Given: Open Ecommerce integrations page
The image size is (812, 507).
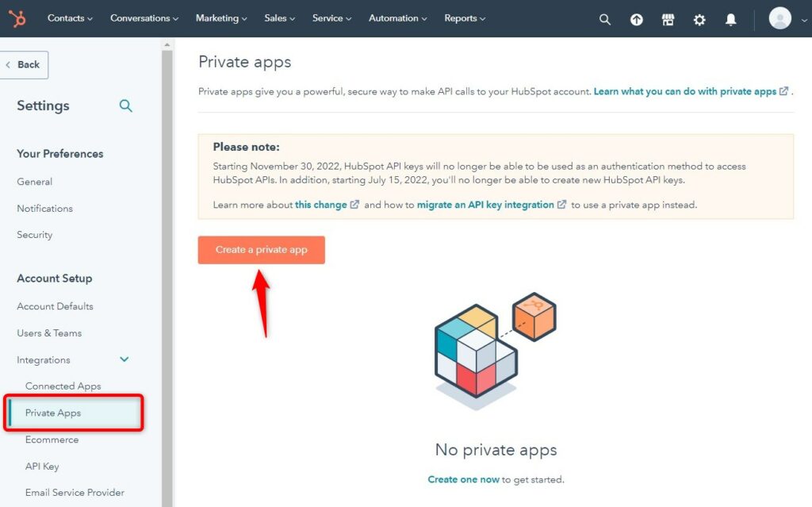Looking at the screenshot, I should (x=52, y=440).
